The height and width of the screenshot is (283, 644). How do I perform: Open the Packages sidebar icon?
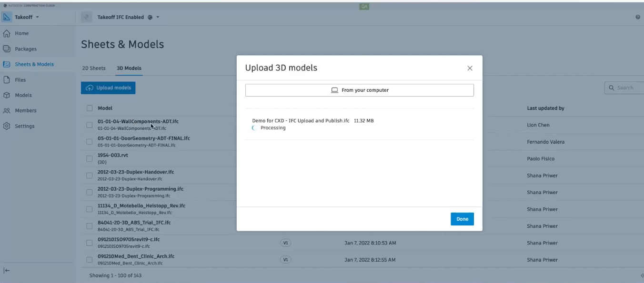[7, 49]
